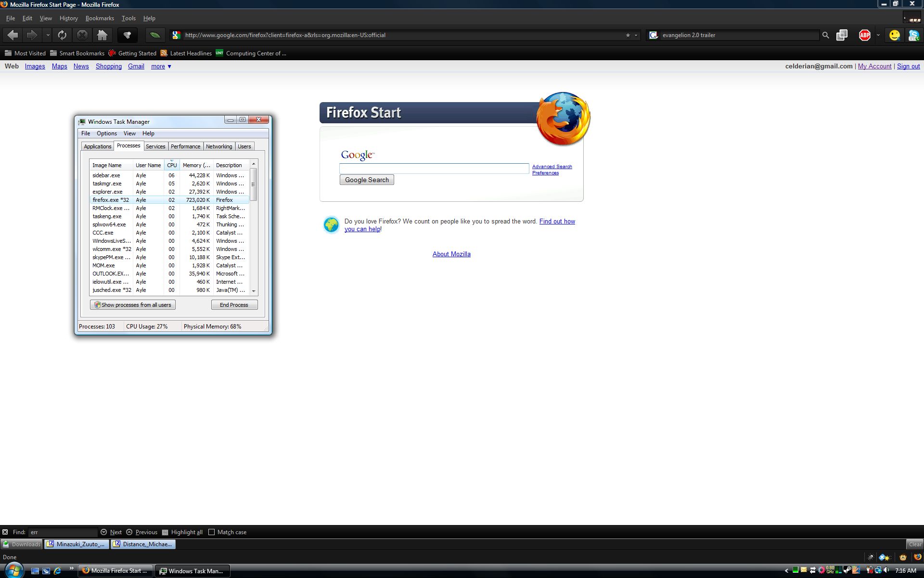Show hidden tray icons arrow
Screen dimensions: 924x578
[787, 571]
